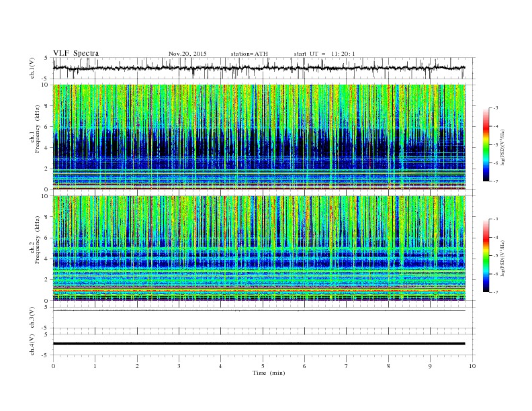
Task: Click time axis tick label "4"
Action: pos(220,366)
